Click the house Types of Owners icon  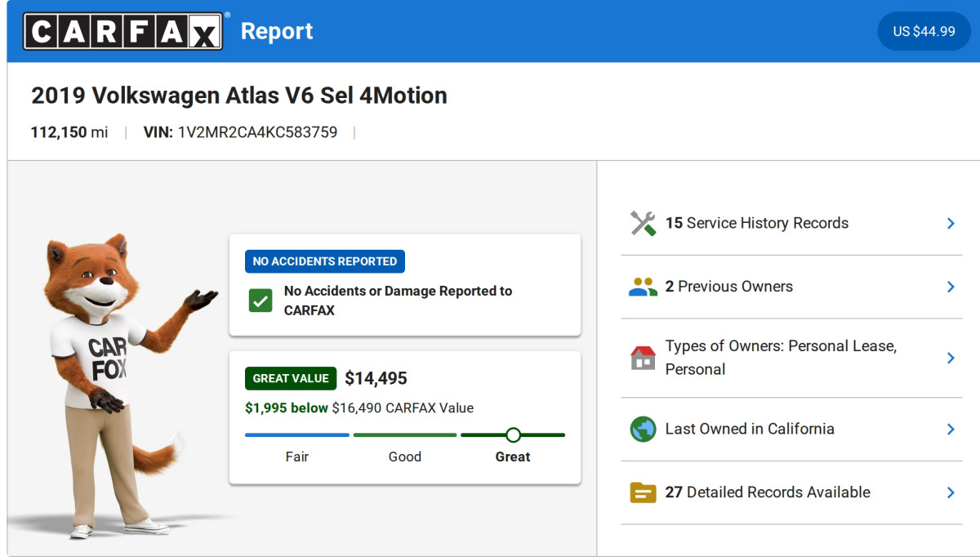[643, 358]
